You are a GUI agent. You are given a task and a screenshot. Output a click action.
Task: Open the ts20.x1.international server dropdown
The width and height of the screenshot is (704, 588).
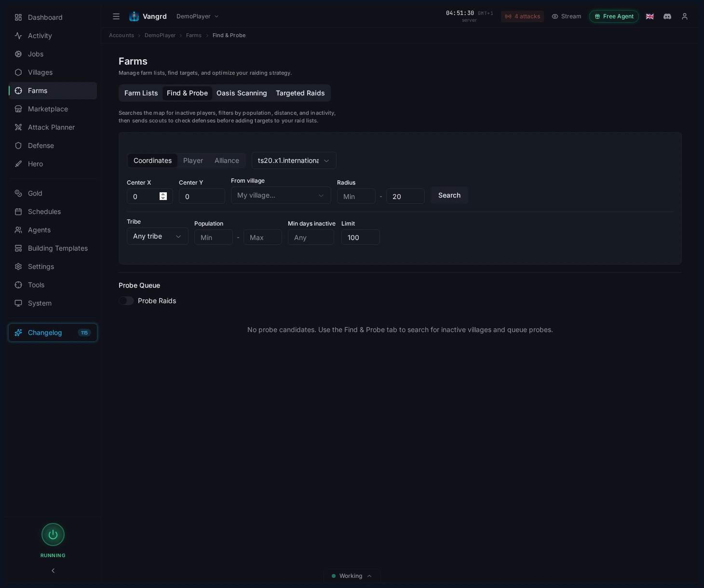(x=294, y=160)
